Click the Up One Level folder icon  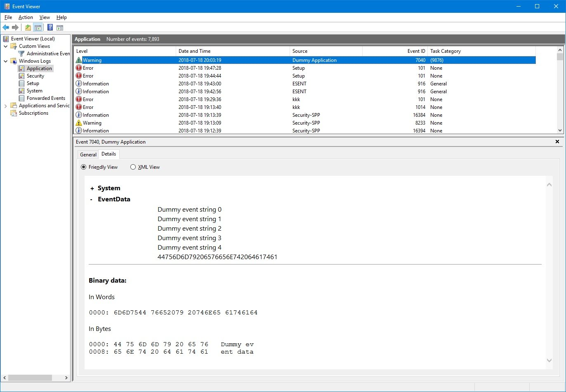click(28, 28)
